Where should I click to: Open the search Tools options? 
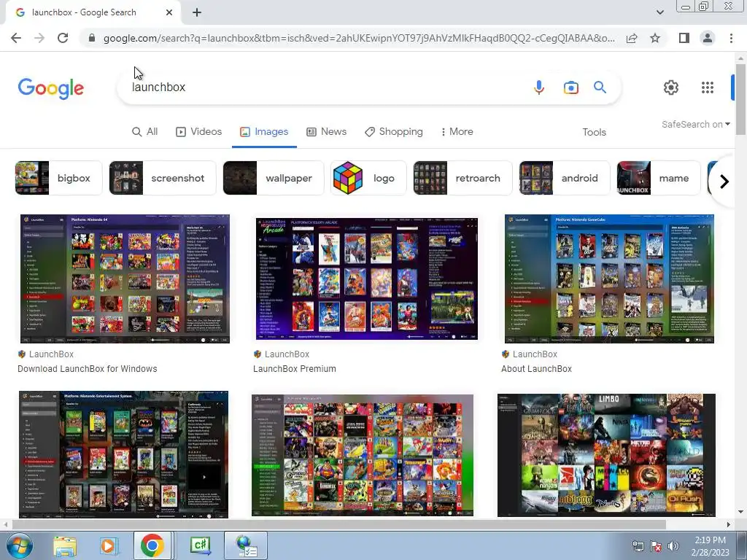pyautogui.click(x=594, y=133)
